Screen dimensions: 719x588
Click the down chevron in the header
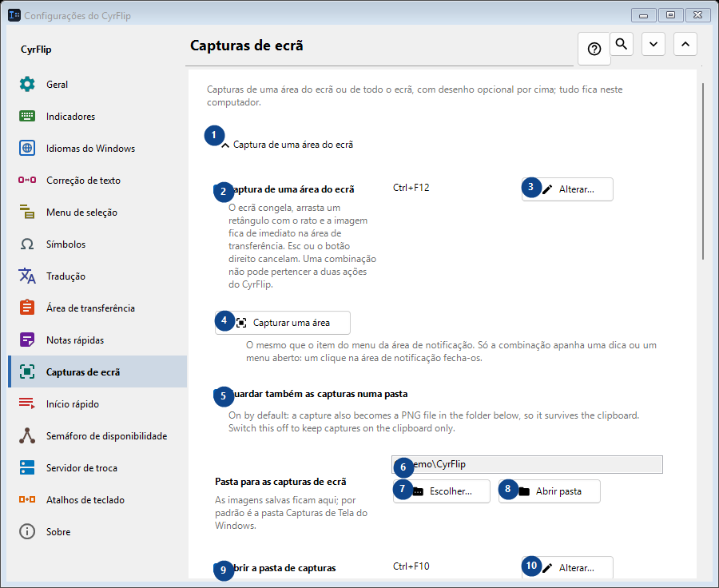pyautogui.click(x=653, y=44)
